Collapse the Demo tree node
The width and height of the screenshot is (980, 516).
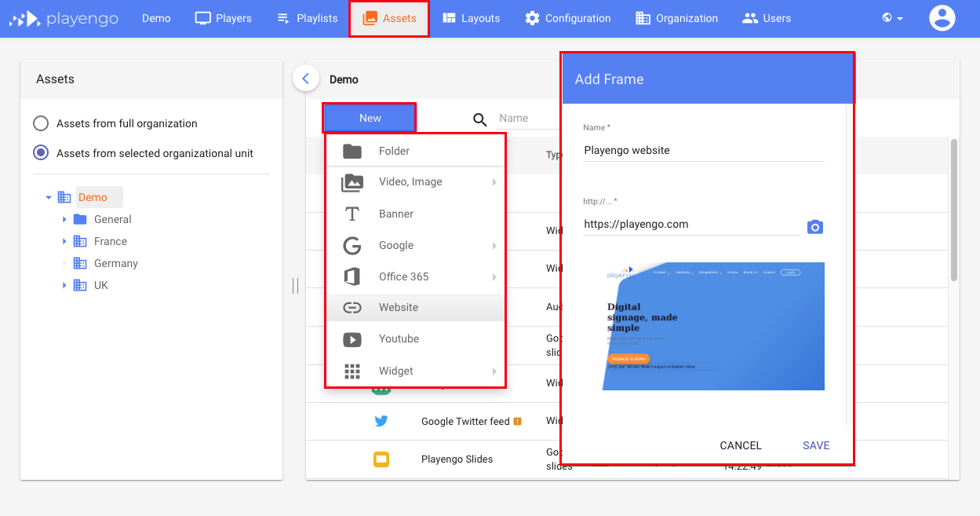(49, 198)
